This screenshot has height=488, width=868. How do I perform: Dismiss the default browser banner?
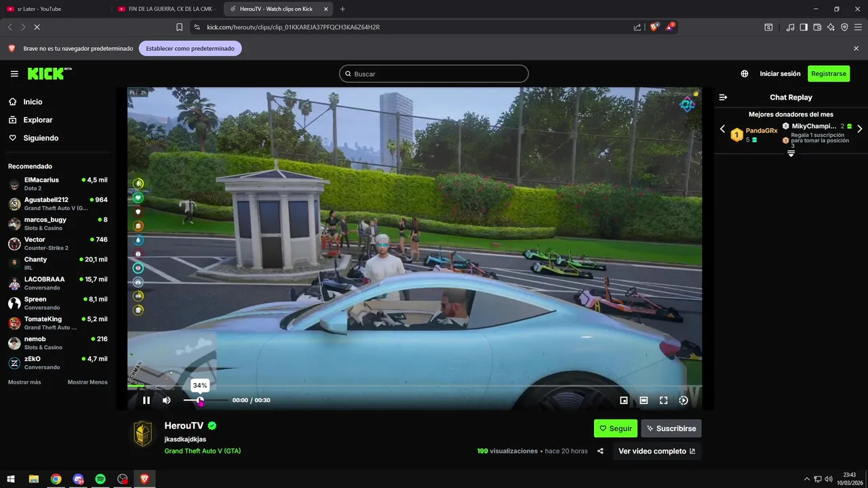[856, 49]
